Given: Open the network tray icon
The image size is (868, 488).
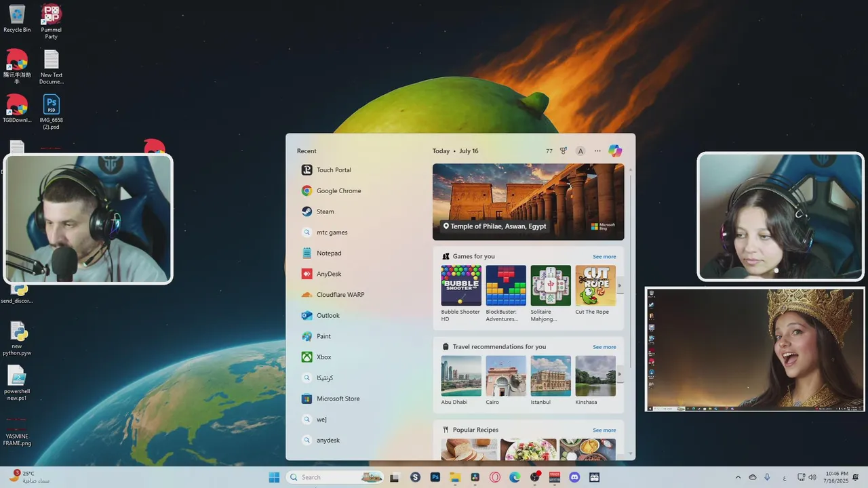Looking at the screenshot, I should click(801, 477).
